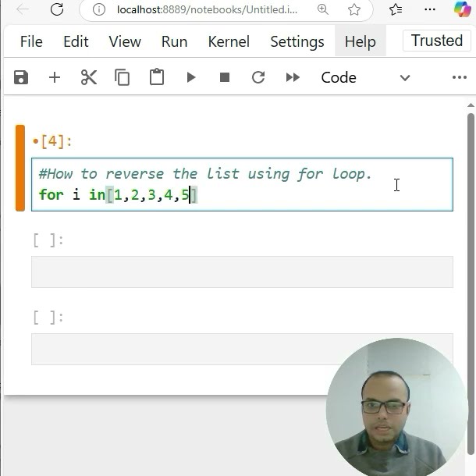Image resolution: width=476 pixels, height=476 pixels.
Task: Click the notebook vertical scrollbar
Action: 471,284
